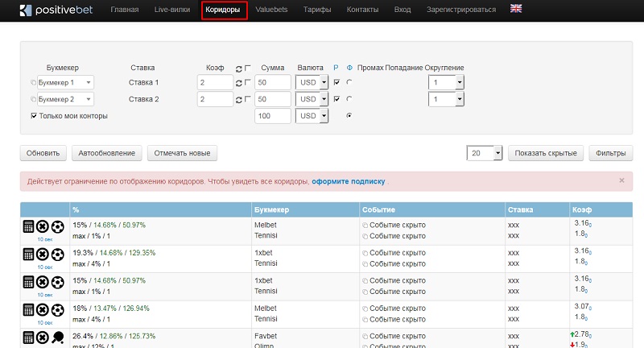Switch language via the UK flag icon

click(516, 10)
